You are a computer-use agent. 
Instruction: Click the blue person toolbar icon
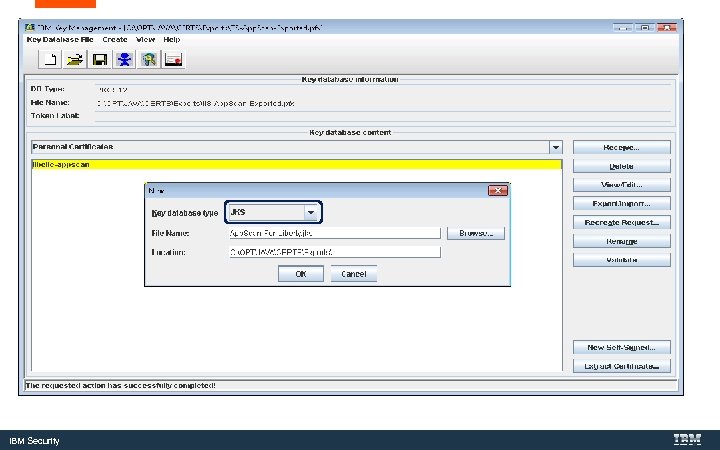pyautogui.click(x=124, y=59)
